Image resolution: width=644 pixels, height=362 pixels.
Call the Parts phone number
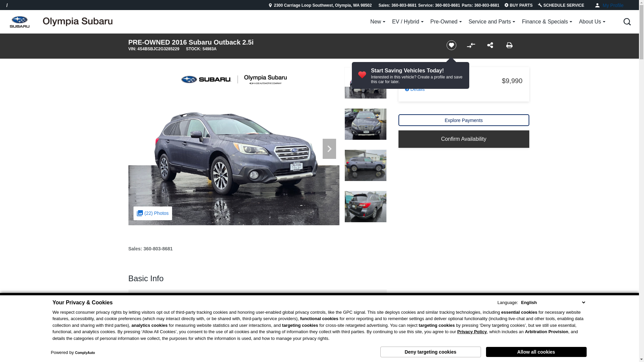(x=480, y=5)
